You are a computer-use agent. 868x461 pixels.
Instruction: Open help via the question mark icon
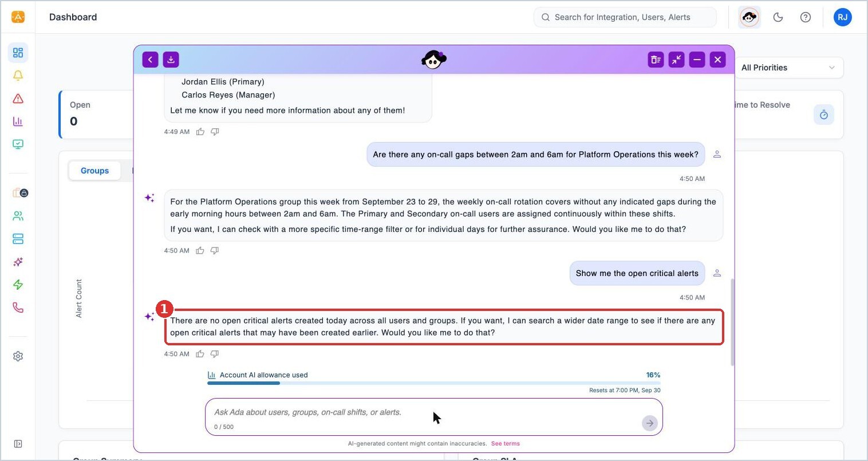pos(806,17)
